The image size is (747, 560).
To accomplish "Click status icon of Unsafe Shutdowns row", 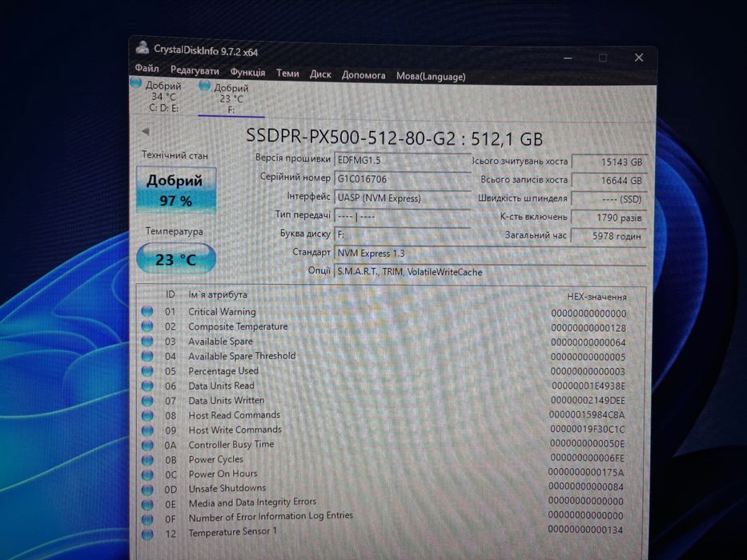I will [147, 490].
